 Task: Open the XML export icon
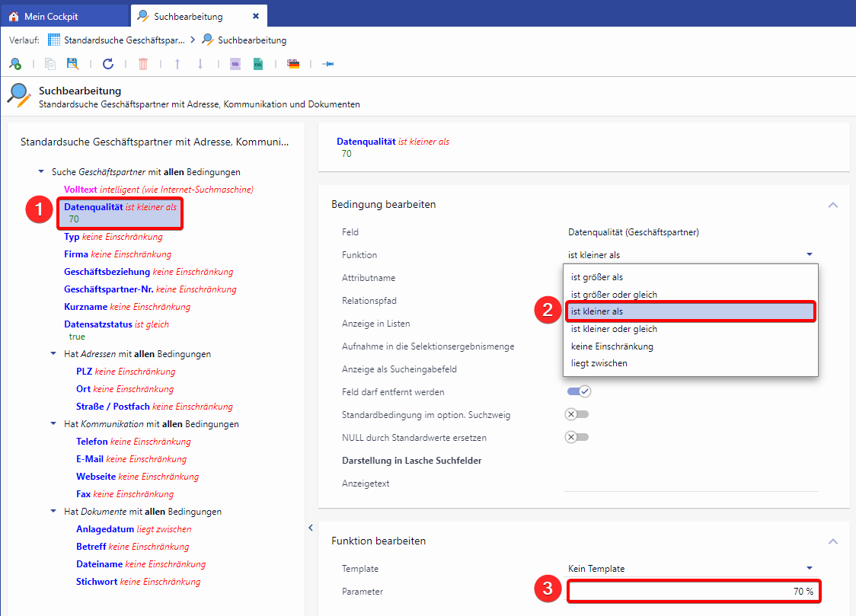[x=258, y=64]
